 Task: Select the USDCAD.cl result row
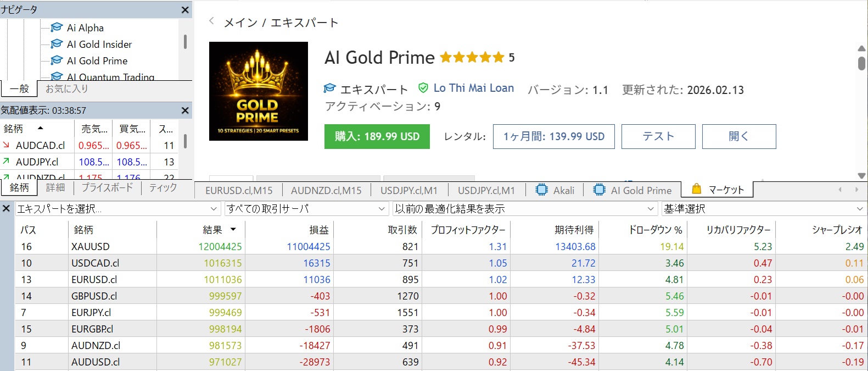[441, 263]
